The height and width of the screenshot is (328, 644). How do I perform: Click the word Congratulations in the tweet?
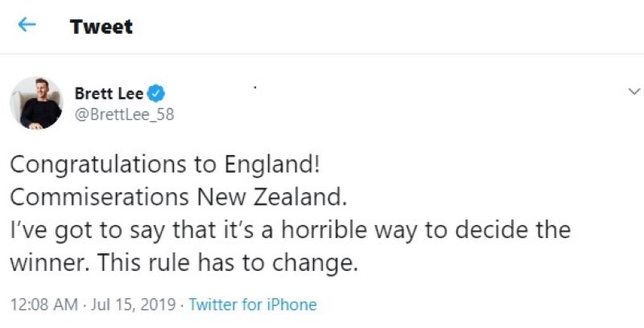click(x=98, y=166)
